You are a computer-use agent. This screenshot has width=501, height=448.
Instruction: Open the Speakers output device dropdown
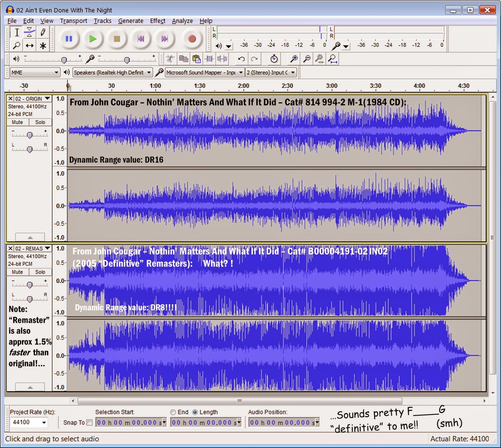[x=112, y=72]
